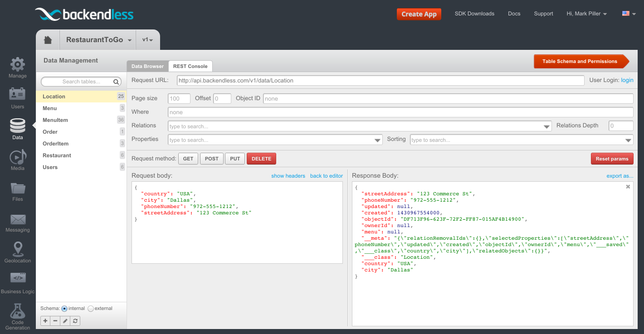Edit table with the pencil icon
Viewport: 644px width, 334px height.
65,321
